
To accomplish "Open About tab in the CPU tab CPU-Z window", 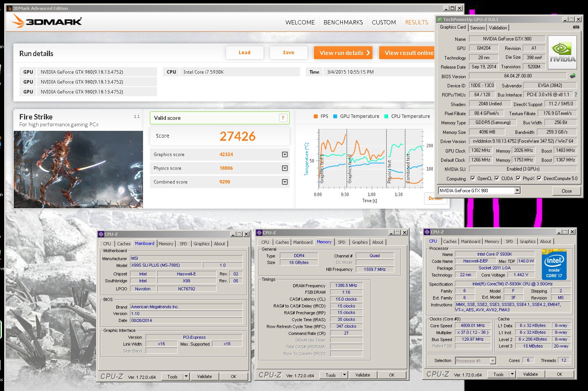I will pyautogui.click(x=545, y=241).
